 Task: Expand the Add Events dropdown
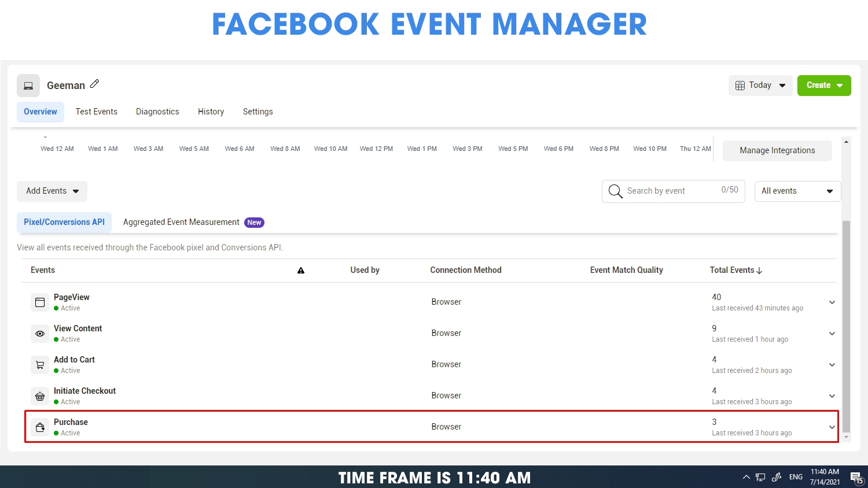coord(52,191)
